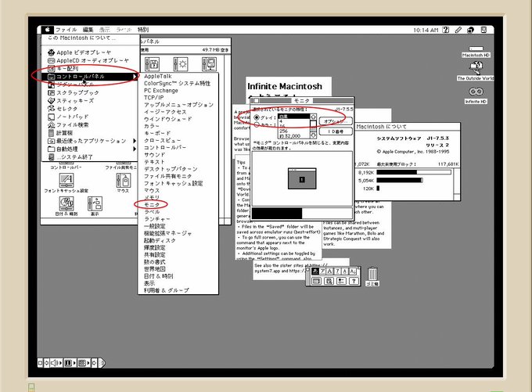Open monitor depth module in Control Strip
The image size is (532, 392).
click(x=69, y=363)
